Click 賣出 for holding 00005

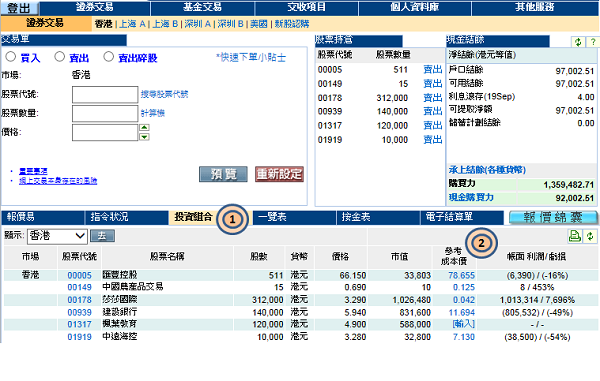[x=433, y=69]
